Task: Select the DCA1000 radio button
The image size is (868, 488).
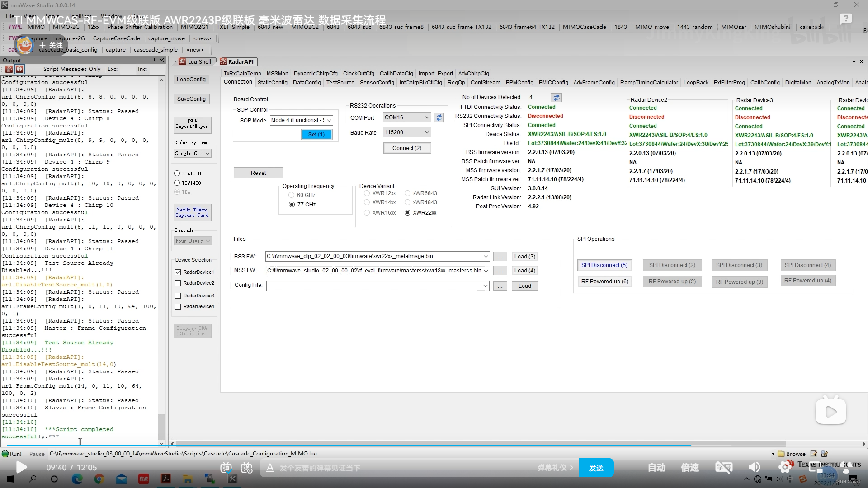Action: pos(177,174)
